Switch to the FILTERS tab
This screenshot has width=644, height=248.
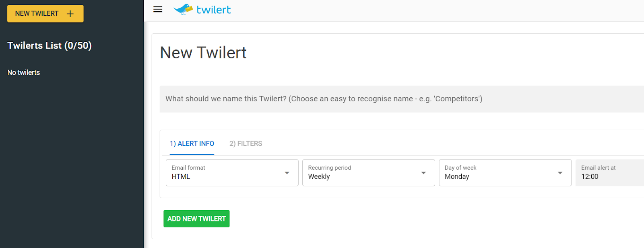point(246,143)
